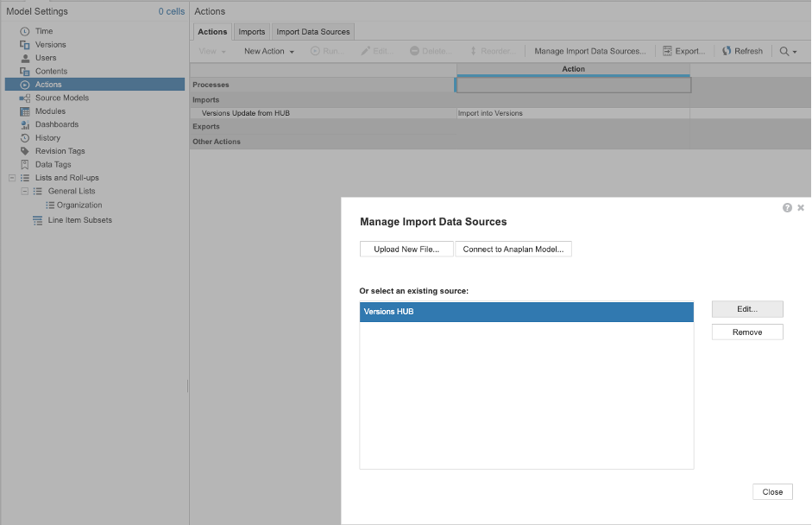Open the search options dropdown arrow
This screenshot has width=812, height=525.
pyautogui.click(x=795, y=52)
